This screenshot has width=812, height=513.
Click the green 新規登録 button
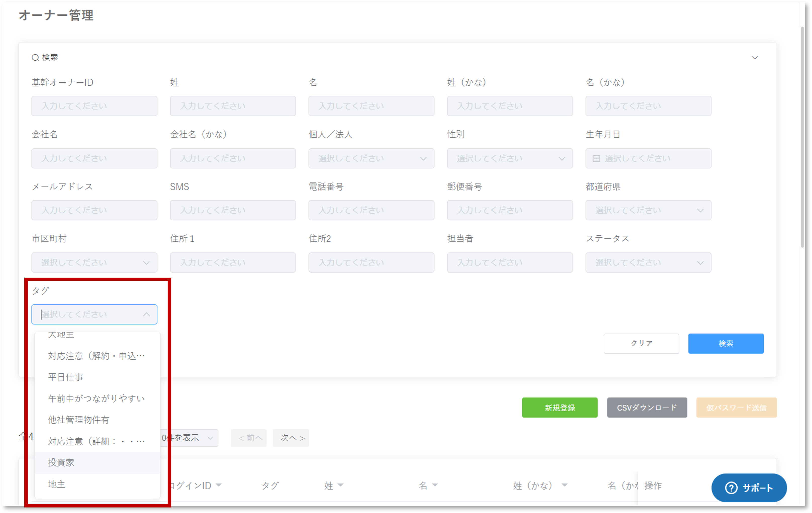[x=559, y=407]
